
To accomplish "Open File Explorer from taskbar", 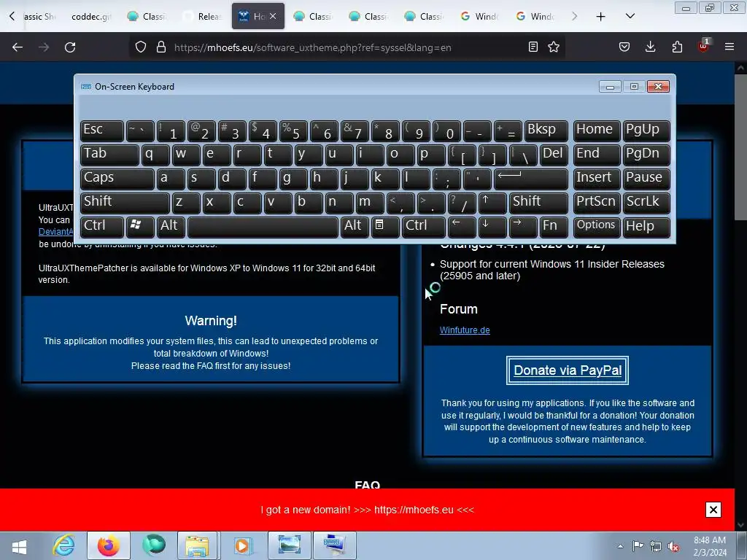I will pyautogui.click(x=197, y=545).
